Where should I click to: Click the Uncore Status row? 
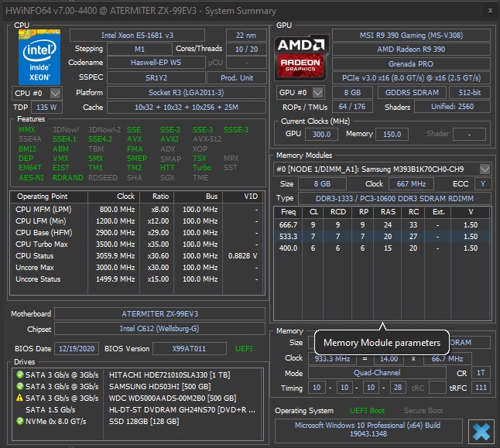[137, 279]
